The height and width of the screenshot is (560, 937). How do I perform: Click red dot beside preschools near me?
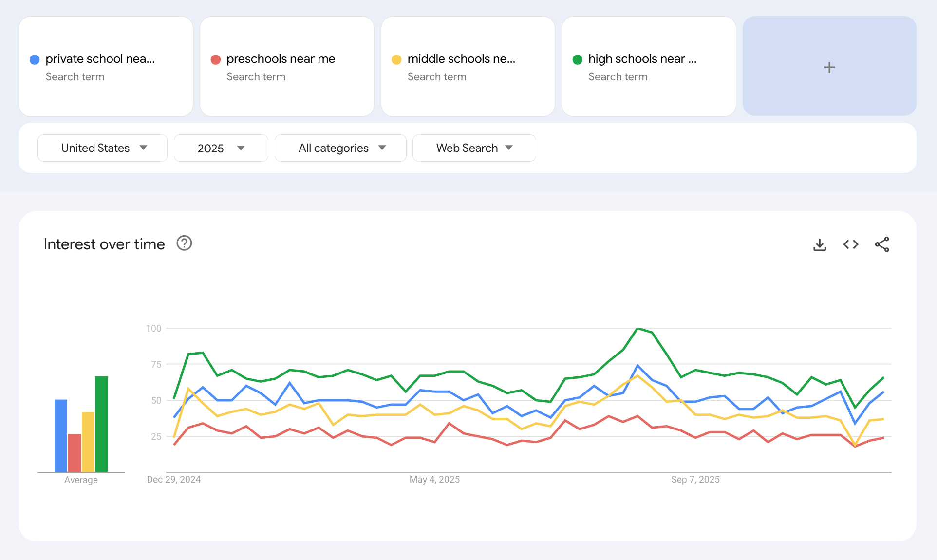coord(216,59)
